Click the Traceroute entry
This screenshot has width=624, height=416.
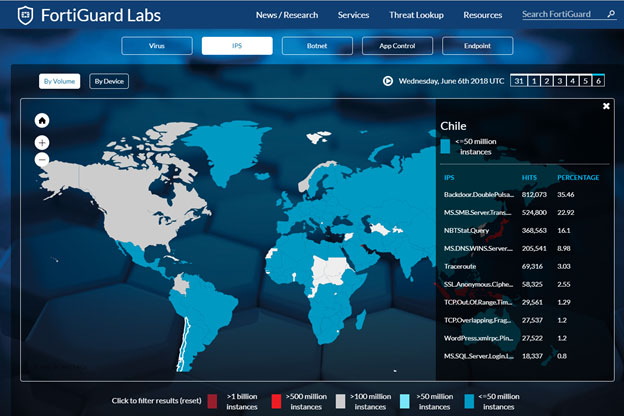460,266
